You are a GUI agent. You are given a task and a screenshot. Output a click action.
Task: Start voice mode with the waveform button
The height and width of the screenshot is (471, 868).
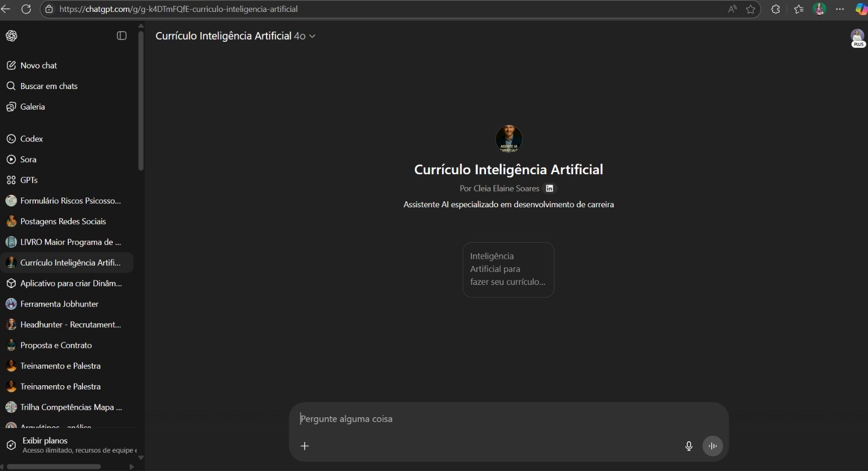click(713, 446)
